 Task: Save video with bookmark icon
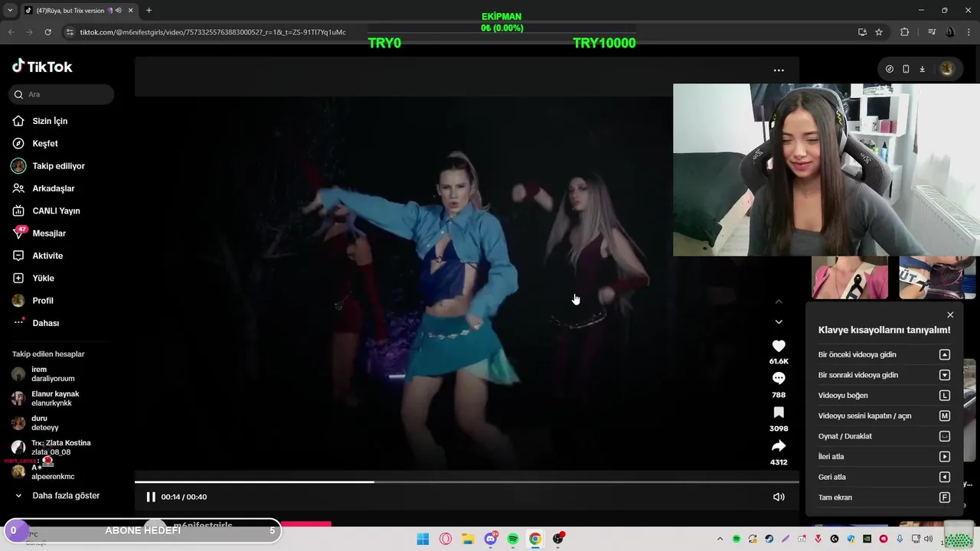[779, 412]
